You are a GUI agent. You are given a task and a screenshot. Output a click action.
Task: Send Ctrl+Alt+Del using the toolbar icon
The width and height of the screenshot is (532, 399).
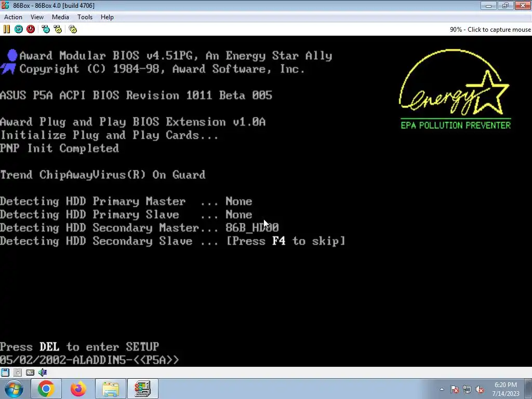point(46,29)
